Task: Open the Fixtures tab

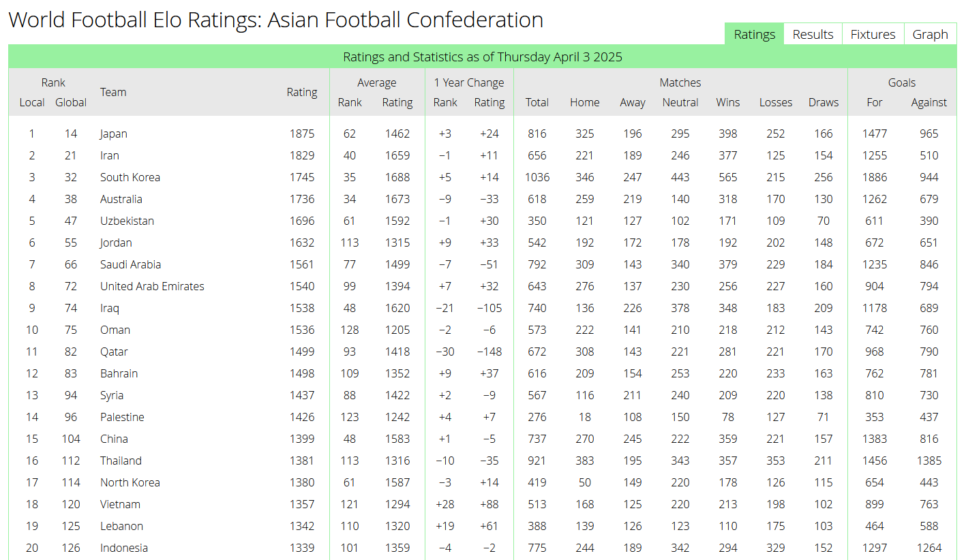Action: click(x=873, y=34)
